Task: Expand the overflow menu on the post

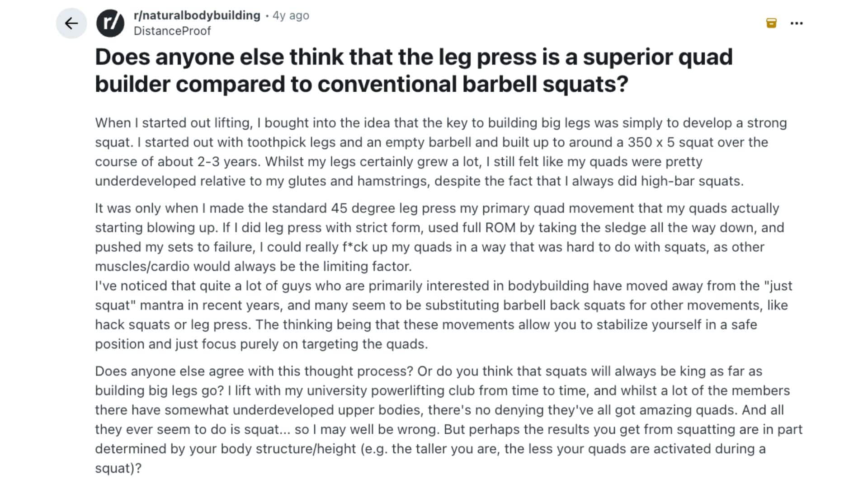Action: point(797,23)
